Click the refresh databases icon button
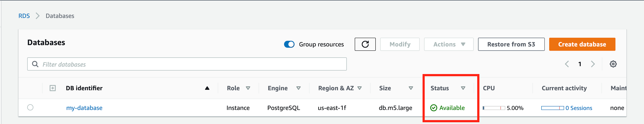644x124 pixels. pyautogui.click(x=365, y=44)
